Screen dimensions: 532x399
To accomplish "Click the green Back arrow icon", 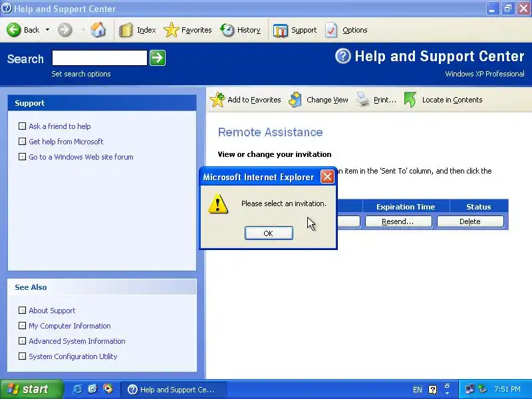I will click(x=14, y=30).
